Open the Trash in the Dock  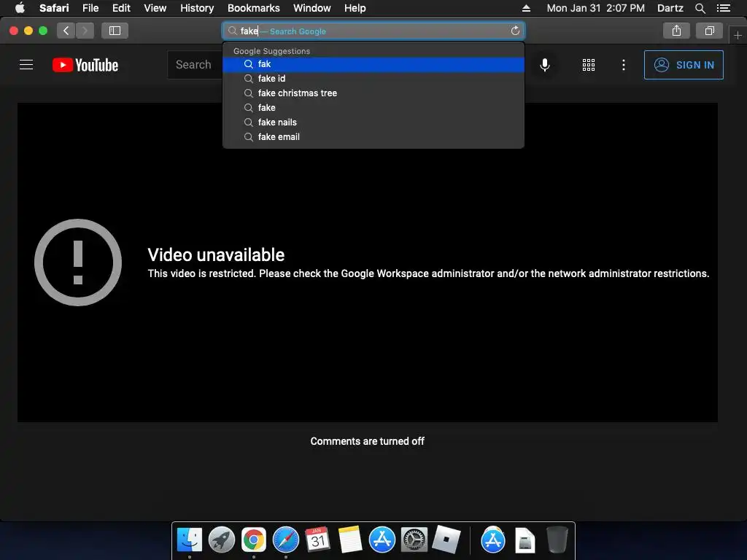557,540
